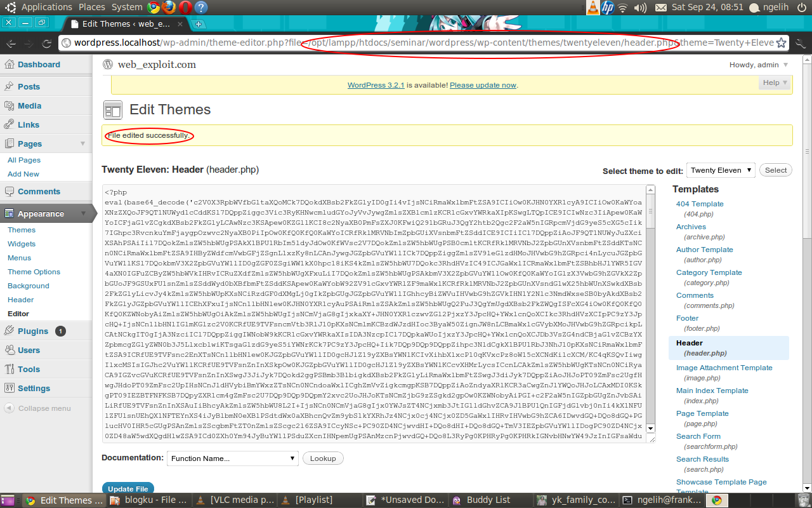Image resolution: width=812 pixels, height=508 pixels.
Task: Click the Appearance sidebar icon
Action: 10,215
